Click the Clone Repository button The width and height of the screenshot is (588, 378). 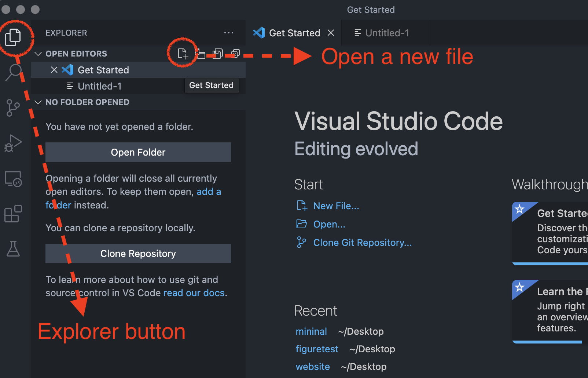click(x=138, y=253)
